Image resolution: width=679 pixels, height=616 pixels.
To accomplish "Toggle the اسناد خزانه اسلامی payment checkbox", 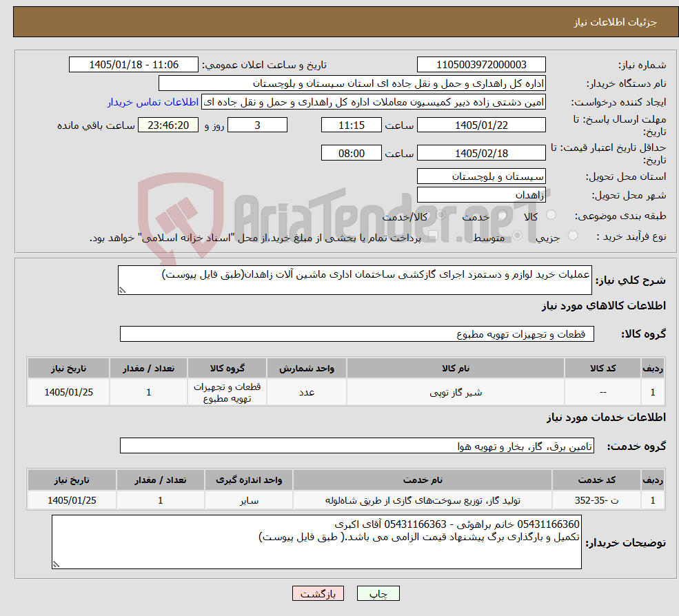I will [x=433, y=236].
